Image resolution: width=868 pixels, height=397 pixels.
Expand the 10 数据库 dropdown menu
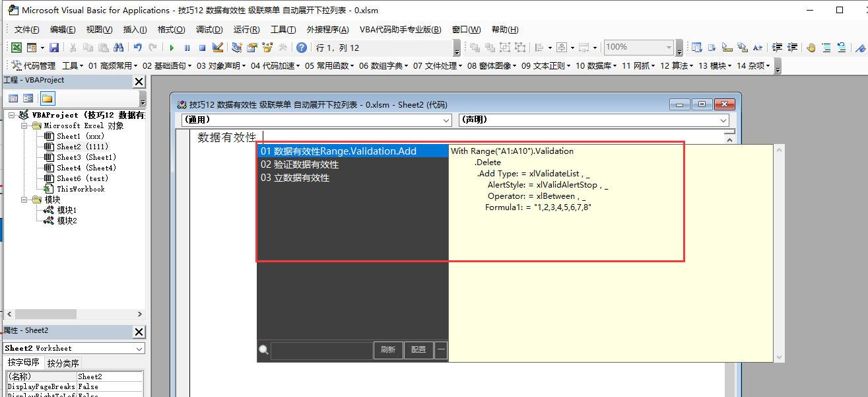point(595,65)
